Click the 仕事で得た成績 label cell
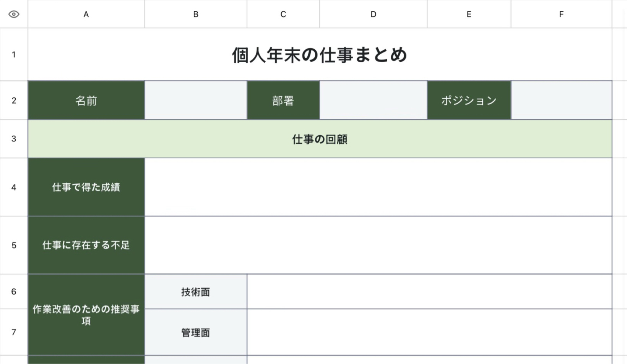Viewport: 627px width, 364px height. coord(86,187)
